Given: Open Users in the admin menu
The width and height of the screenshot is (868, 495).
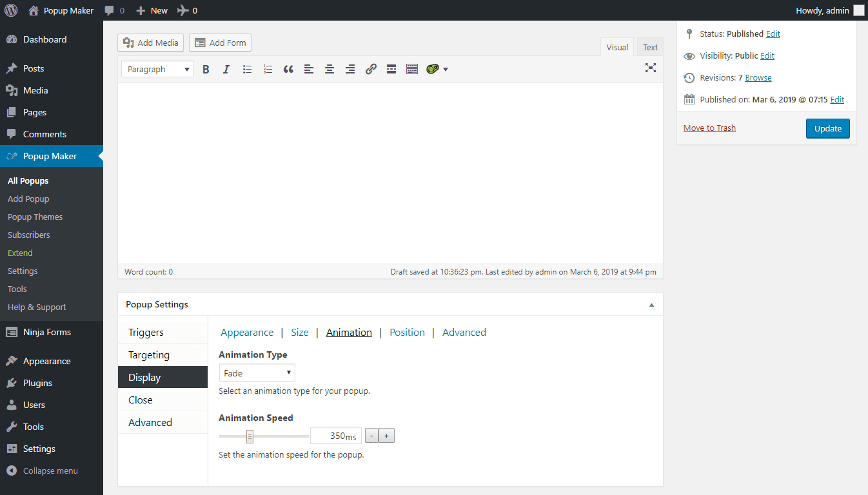Looking at the screenshot, I should coord(52,405).
